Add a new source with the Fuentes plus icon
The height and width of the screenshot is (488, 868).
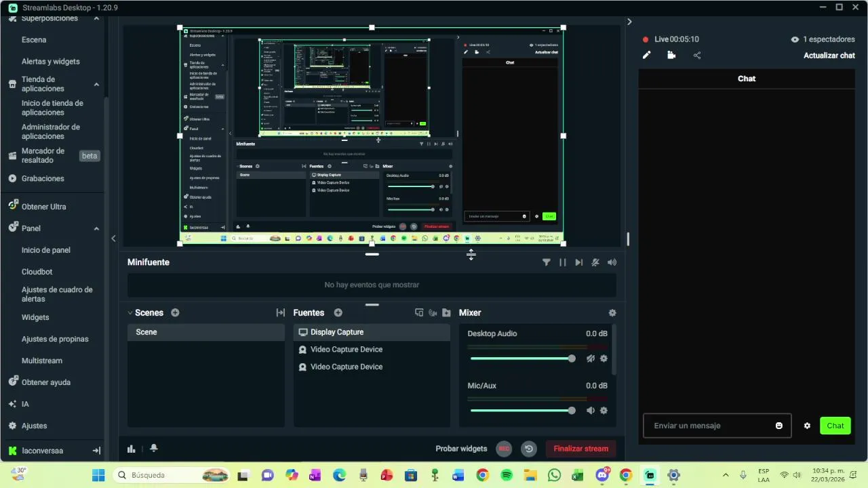point(338,312)
